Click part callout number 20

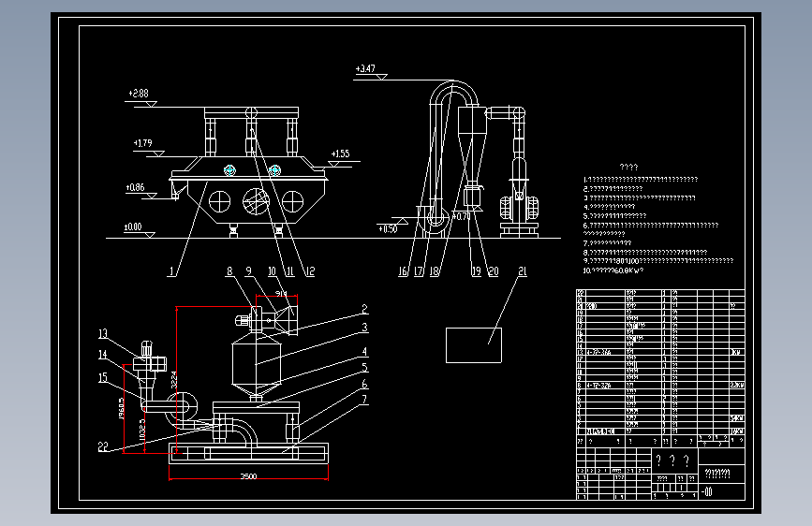coord(494,271)
